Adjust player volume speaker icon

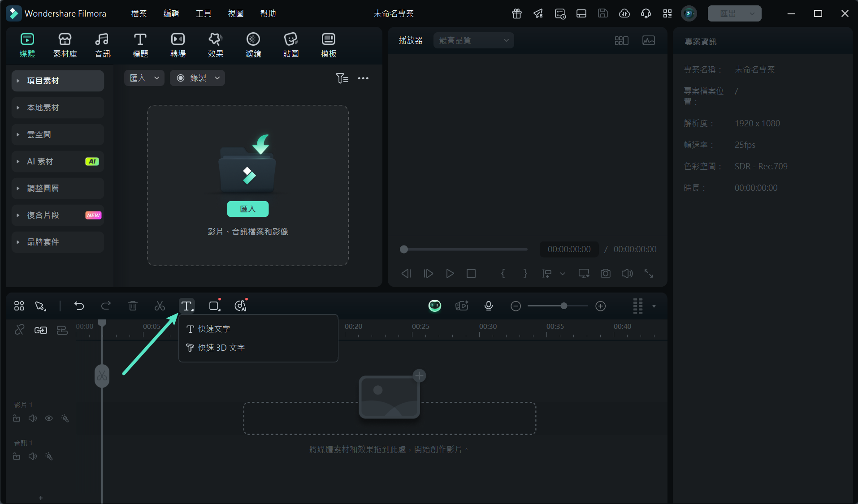click(x=627, y=273)
